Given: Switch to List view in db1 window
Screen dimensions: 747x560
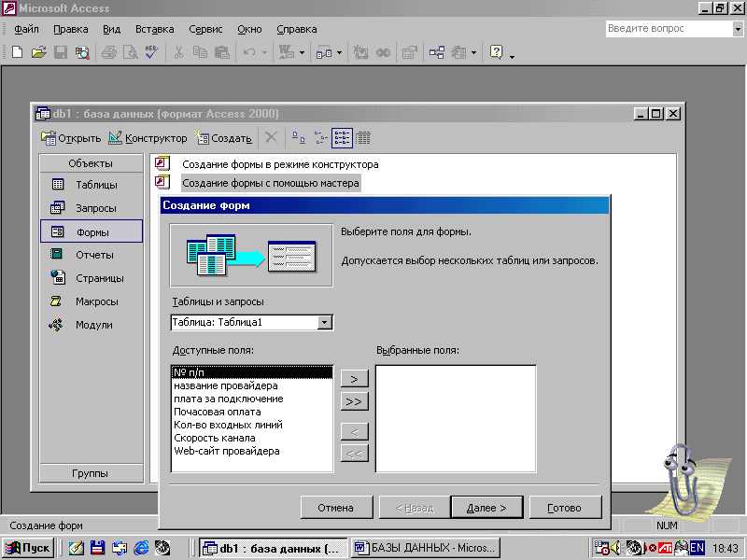Looking at the screenshot, I should coord(342,138).
